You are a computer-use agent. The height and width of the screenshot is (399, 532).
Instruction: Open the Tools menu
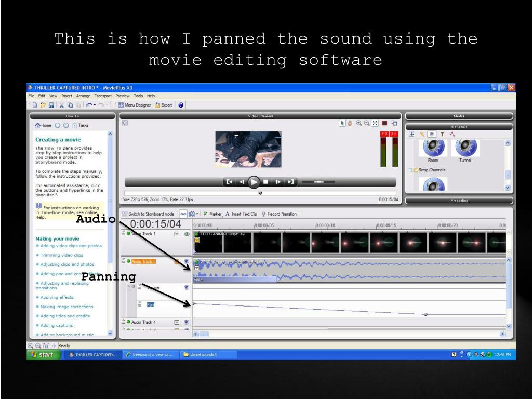pos(138,96)
